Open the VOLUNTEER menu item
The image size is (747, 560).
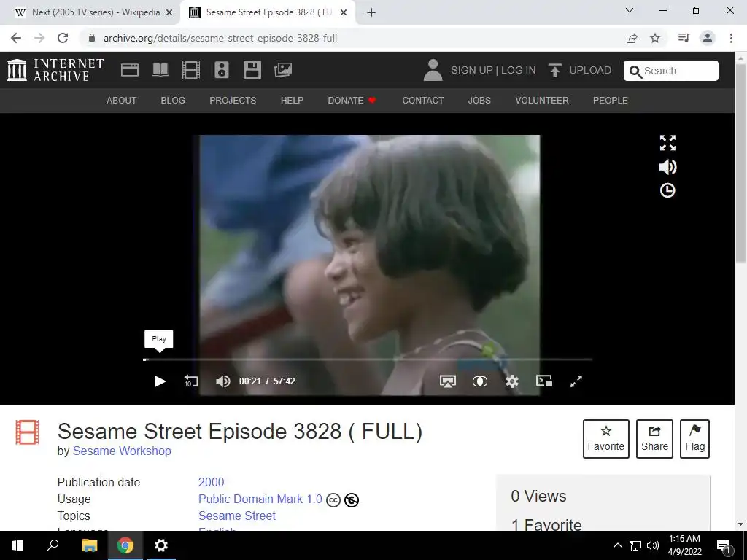[542, 101]
